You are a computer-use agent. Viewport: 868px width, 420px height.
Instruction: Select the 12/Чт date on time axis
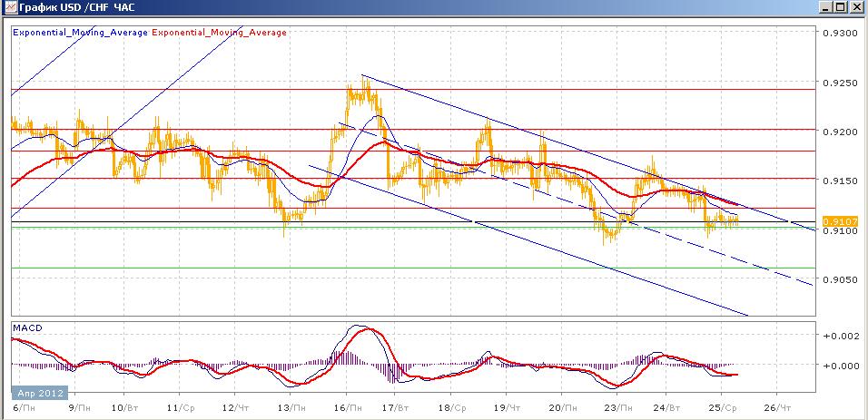[x=234, y=407]
